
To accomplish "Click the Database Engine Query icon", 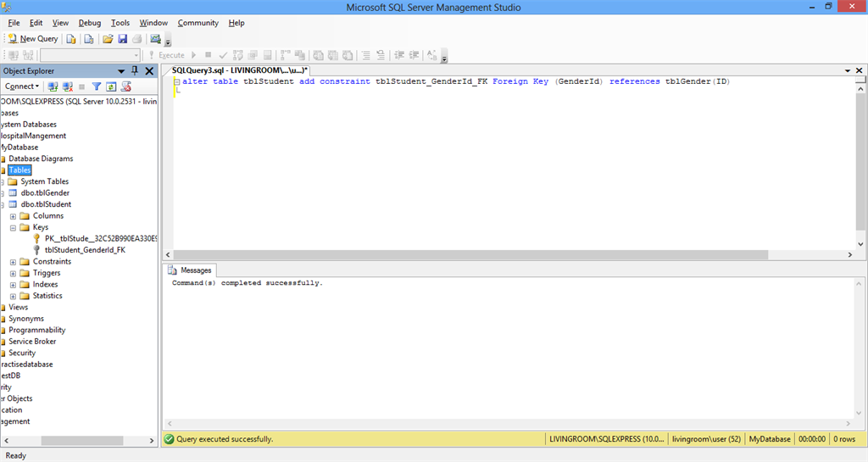I will [71, 39].
